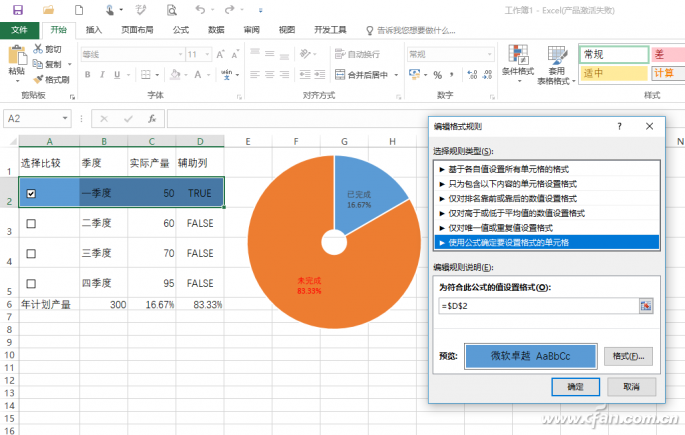Click the Increase decimal icon

tap(472, 75)
